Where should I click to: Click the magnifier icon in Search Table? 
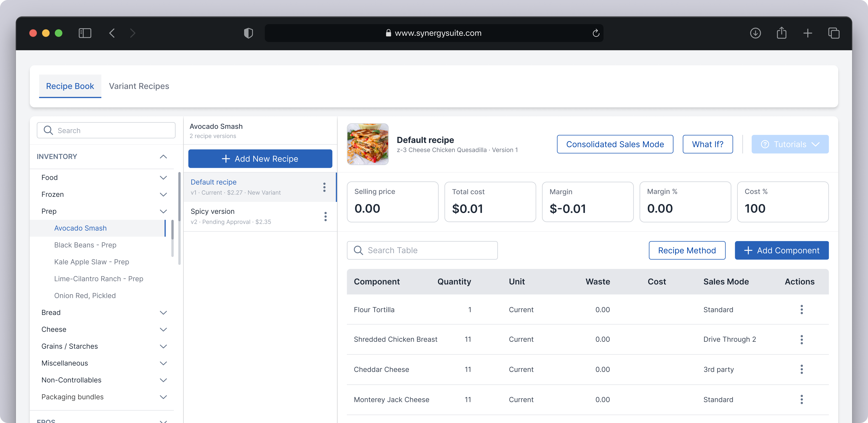click(358, 250)
